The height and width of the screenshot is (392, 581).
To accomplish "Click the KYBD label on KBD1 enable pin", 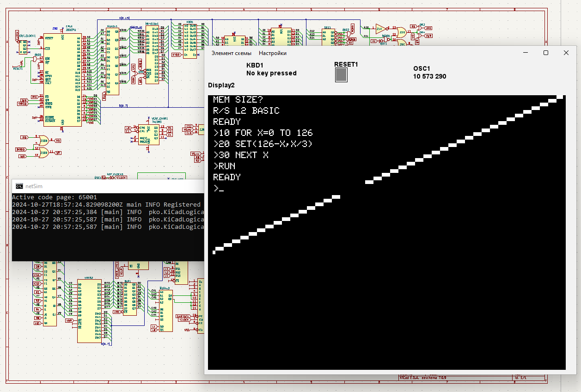I will [x=176, y=55].
